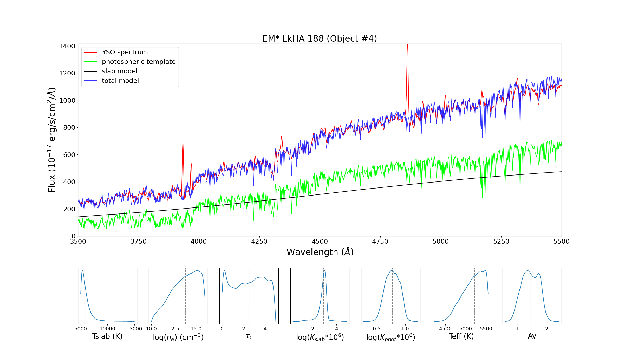Select the τ0 optical depth subplot
This screenshot has height=364, width=624.
(x=249, y=296)
